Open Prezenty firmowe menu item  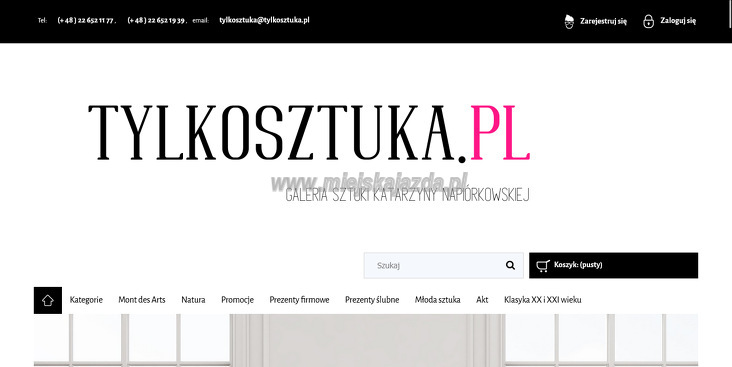tap(299, 300)
